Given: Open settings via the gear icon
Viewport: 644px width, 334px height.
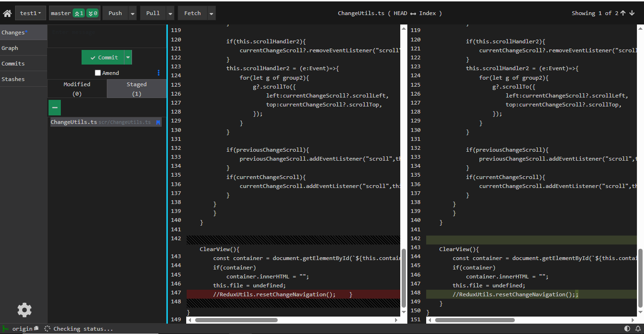Looking at the screenshot, I should [x=25, y=310].
